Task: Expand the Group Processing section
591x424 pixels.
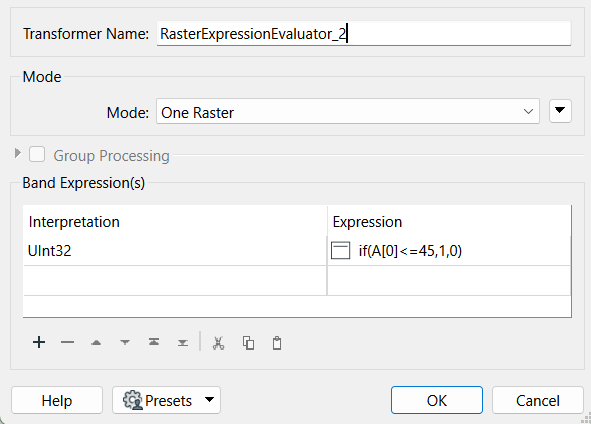Action: pos(17,153)
